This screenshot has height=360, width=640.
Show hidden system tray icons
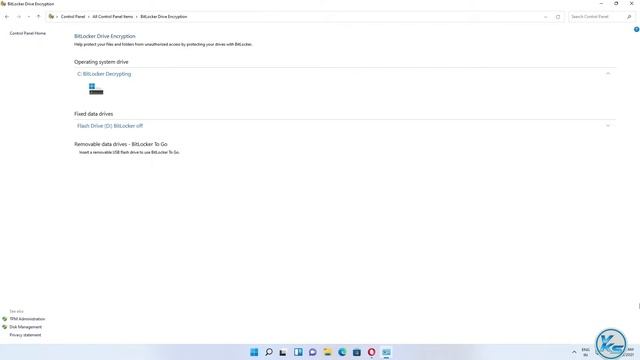click(x=574, y=352)
